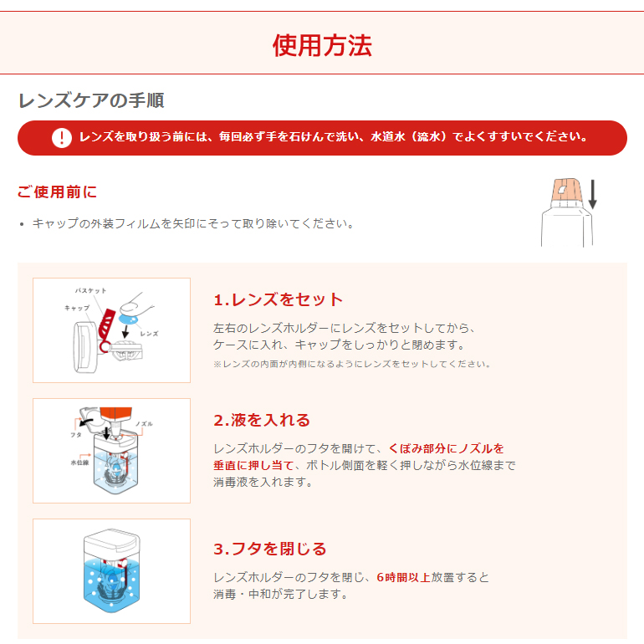Viewport: 644px width, 644px height.
Task: Open the step 1 lens set illustration
Action: tap(112, 330)
